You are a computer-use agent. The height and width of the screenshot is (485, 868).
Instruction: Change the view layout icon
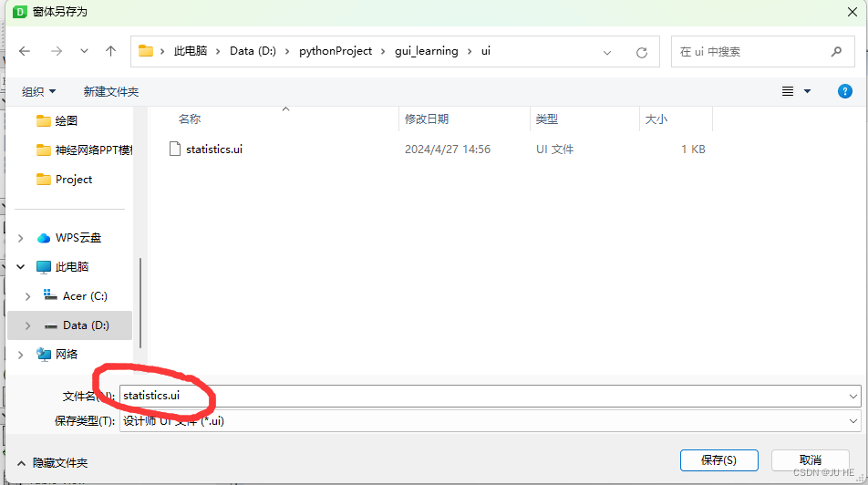[788, 91]
